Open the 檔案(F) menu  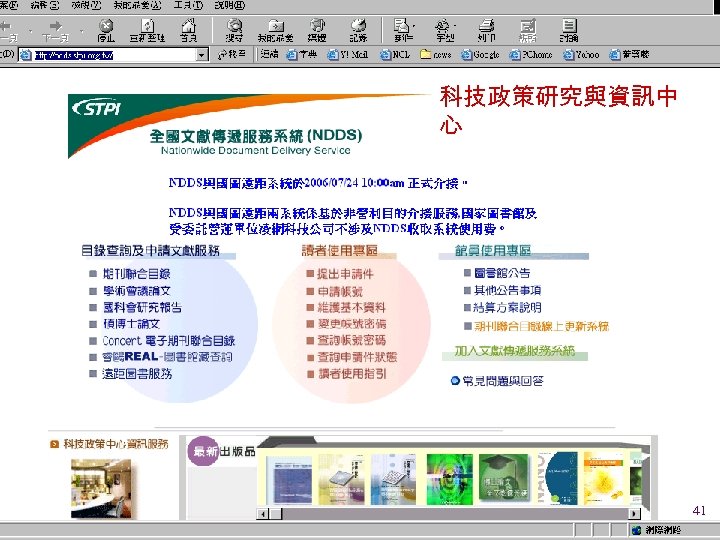coord(9,6)
